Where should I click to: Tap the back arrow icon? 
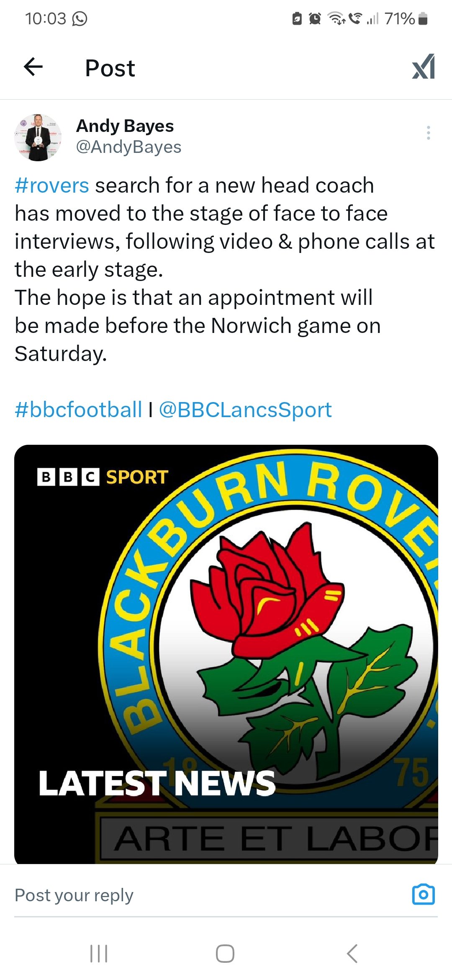tap(33, 67)
